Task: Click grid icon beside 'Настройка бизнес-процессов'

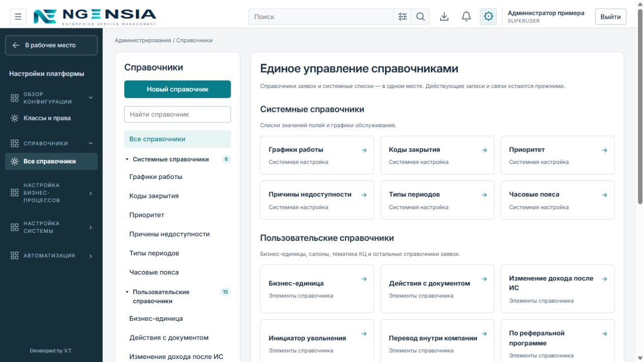Action: pyautogui.click(x=14, y=193)
